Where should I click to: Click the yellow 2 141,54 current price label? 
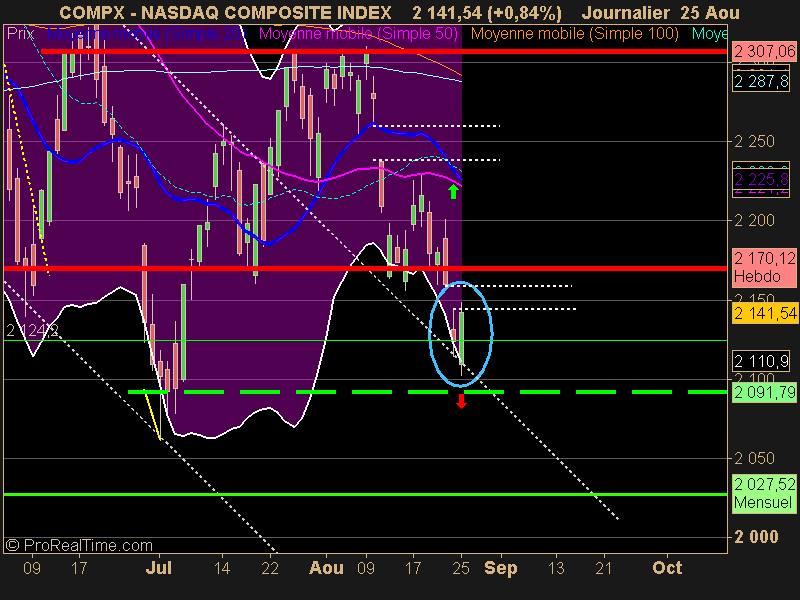(x=764, y=313)
